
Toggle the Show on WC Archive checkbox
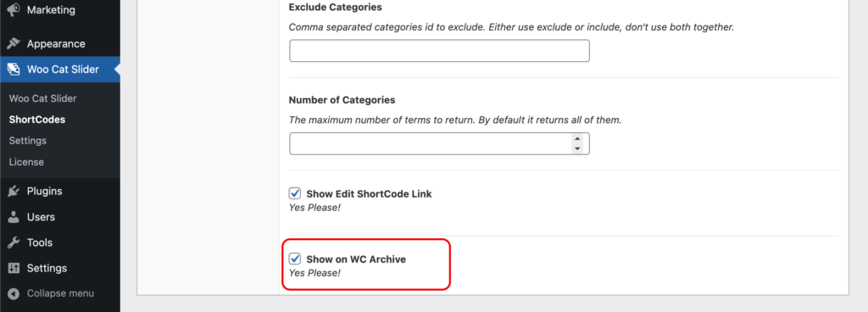[x=295, y=259]
